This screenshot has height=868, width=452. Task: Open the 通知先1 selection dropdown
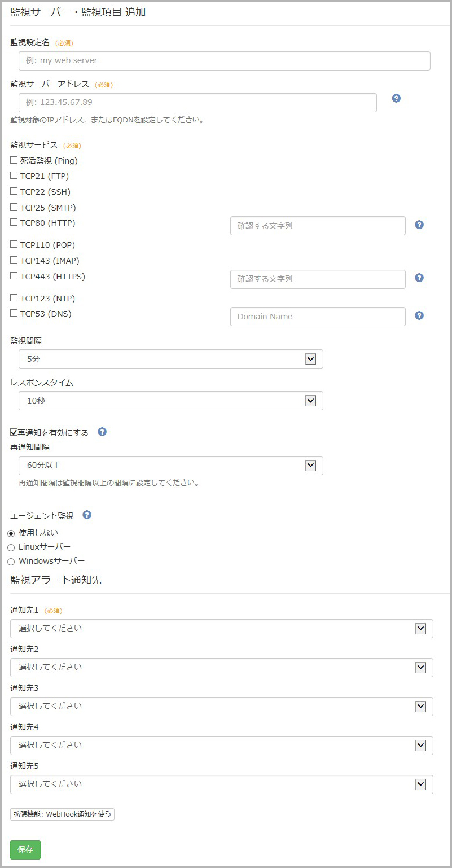[x=221, y=629]
